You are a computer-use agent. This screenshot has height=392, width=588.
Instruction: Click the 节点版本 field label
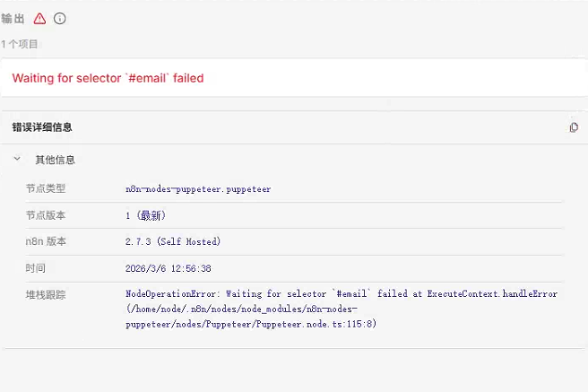(46, 215)
